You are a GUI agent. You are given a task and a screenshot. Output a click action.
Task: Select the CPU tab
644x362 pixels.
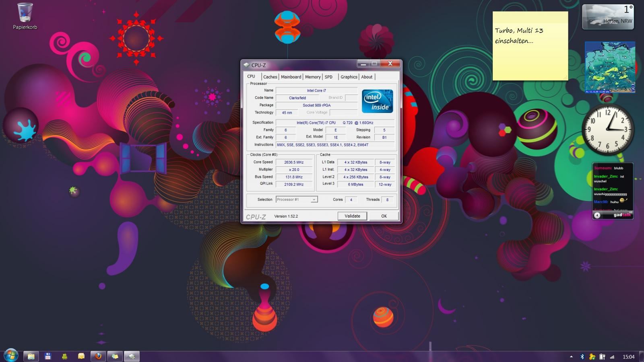251,76
